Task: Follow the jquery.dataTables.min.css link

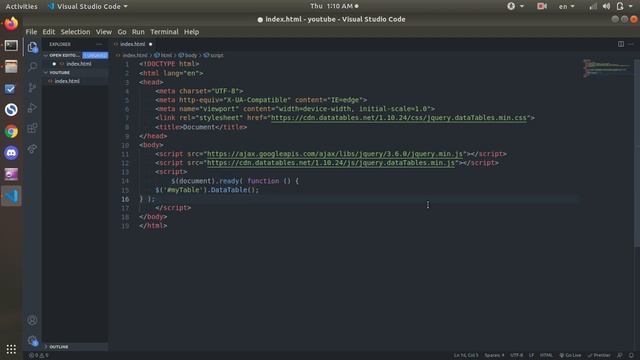Action: (x=399, y=118)
